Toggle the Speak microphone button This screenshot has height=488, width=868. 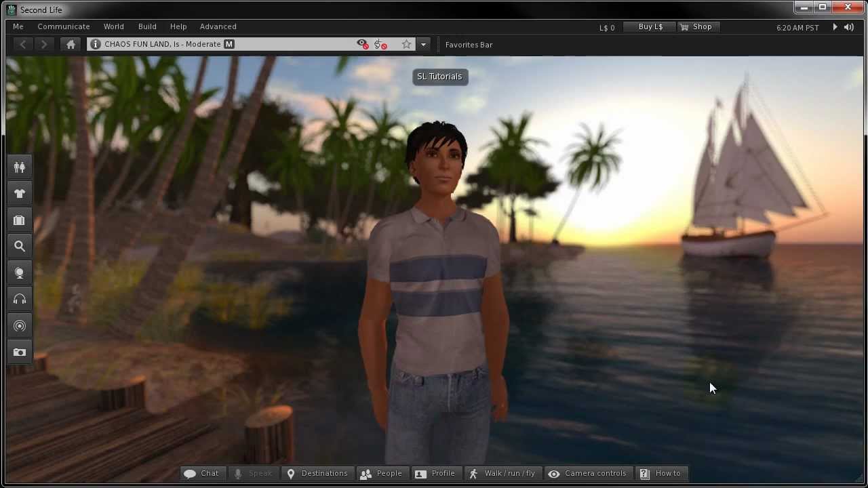(253, 473)
